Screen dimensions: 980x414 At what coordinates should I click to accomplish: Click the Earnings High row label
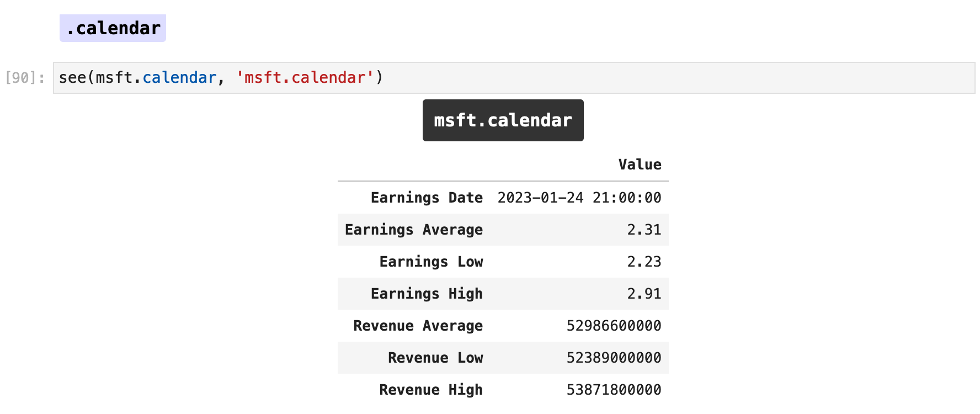pos(427,294)
